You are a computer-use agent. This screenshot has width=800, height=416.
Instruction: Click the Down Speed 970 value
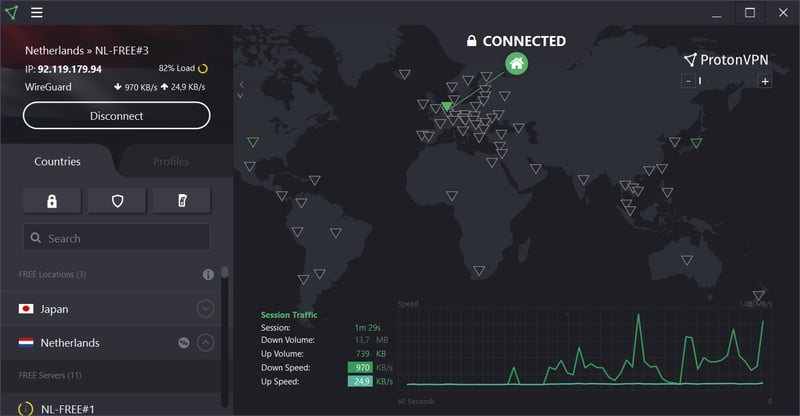coord(360,368)
